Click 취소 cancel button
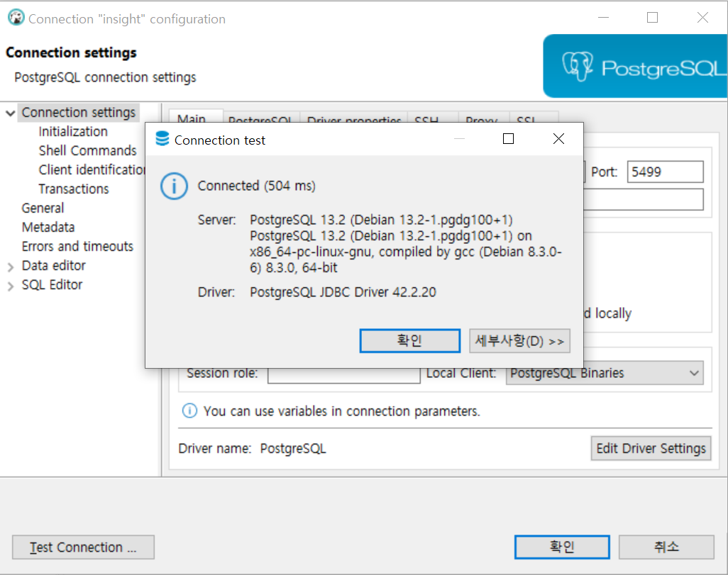This screenshot has height=575, width=728. tap(666, 547)
